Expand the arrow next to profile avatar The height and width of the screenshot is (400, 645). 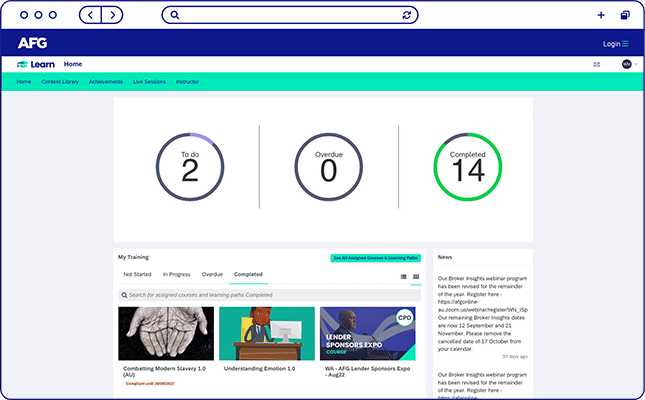[635, 64]
